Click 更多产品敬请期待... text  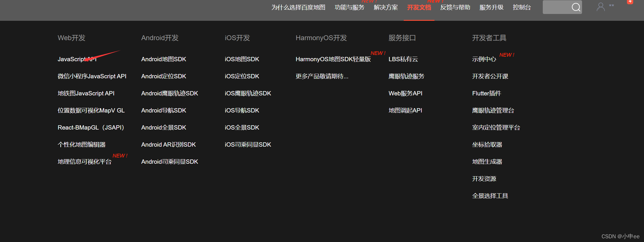click(x=322, y=76)
